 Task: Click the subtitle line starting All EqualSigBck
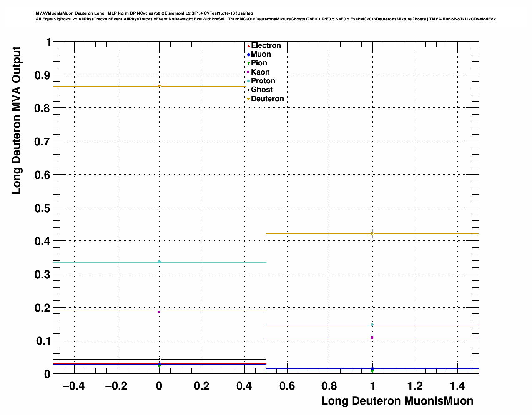tap(266, 19)
